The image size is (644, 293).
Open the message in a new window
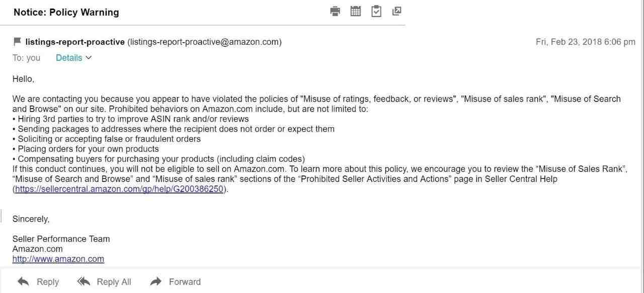point(396,11)
